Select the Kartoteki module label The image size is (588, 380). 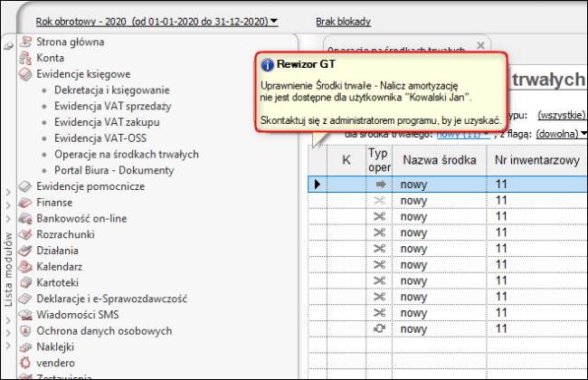pyautogui.click(x=57, y=282)
